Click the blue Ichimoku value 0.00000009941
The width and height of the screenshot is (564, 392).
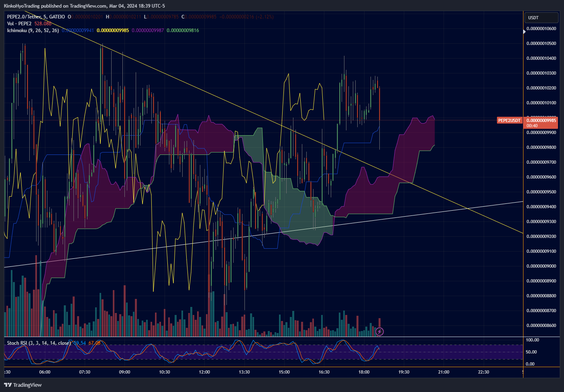click(x=77, y=30)
